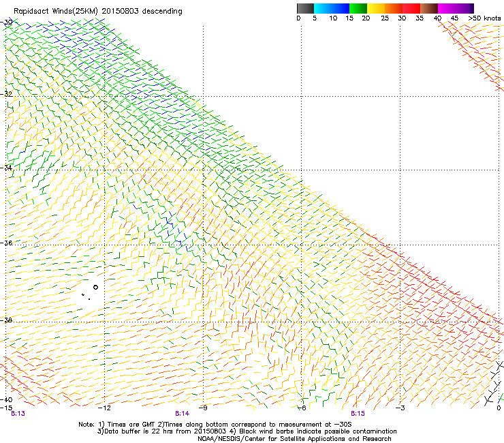This screenshot has height=443, width=504.
Task: Click the -34 latitude axis label
Action: 6,168
